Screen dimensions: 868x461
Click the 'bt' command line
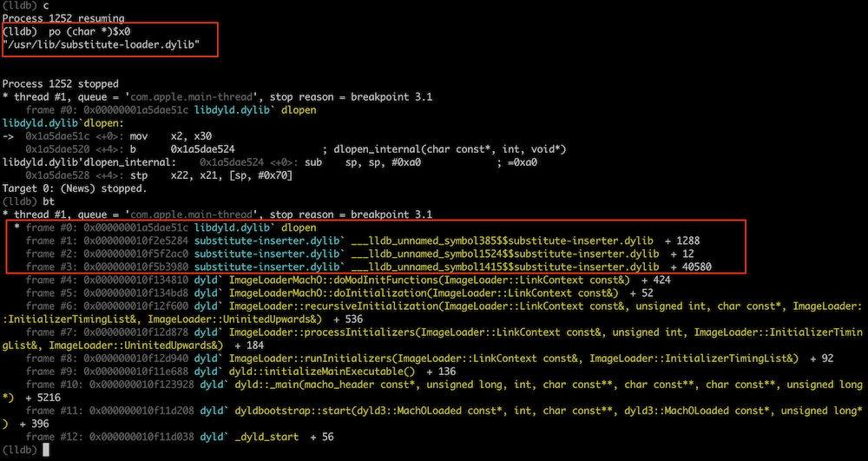[x=29, y=202]
